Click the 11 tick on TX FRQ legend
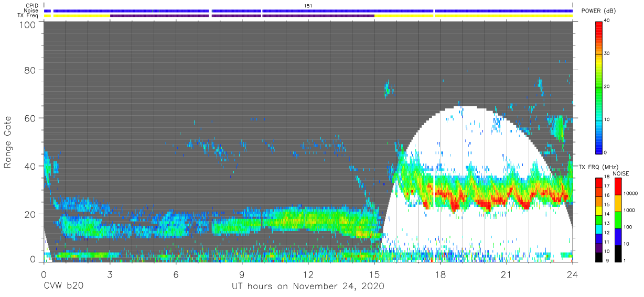The width and height of the screenshot is (644, 297). pos(606,242)
